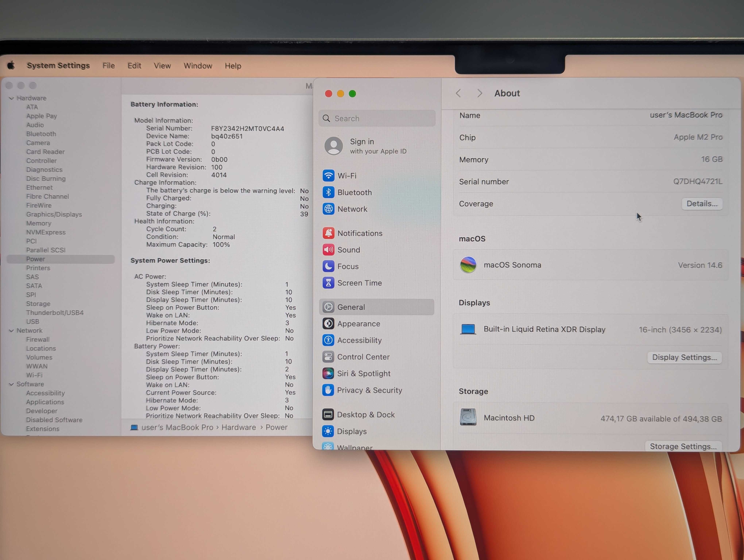Open Display Settings button

pos(685,357)
